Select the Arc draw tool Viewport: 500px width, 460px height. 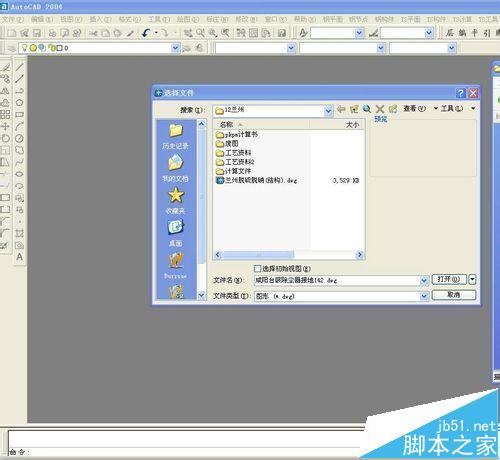click(20, 126)
